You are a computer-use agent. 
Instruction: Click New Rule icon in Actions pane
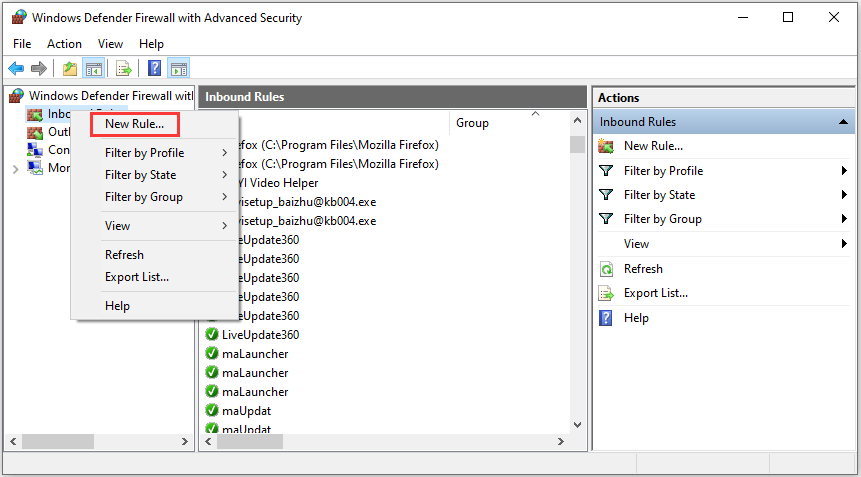coord(606,146)
